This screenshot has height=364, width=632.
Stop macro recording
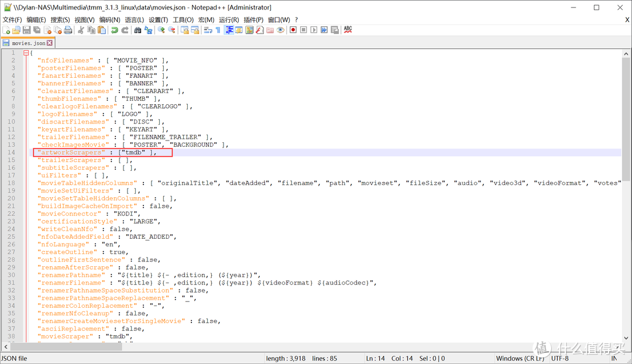[x=304, y=30]
